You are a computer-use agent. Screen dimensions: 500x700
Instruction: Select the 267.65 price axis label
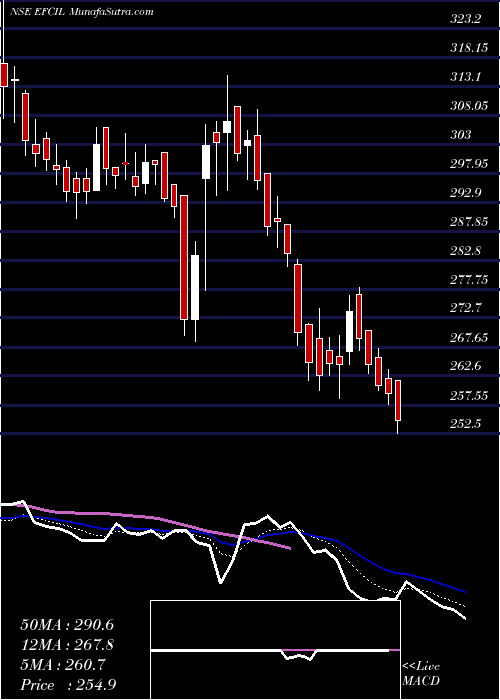pyautogui.click(x=469, y=338)
